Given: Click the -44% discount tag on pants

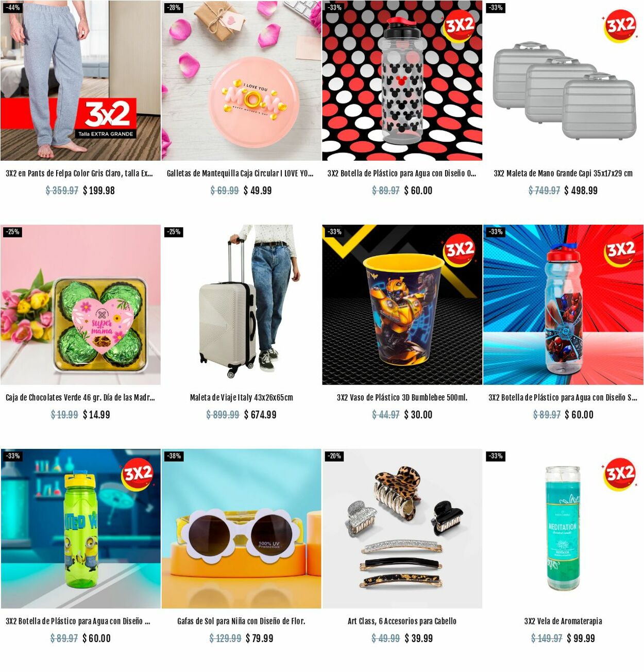Looking at the screenshot, I should point(12,8).
